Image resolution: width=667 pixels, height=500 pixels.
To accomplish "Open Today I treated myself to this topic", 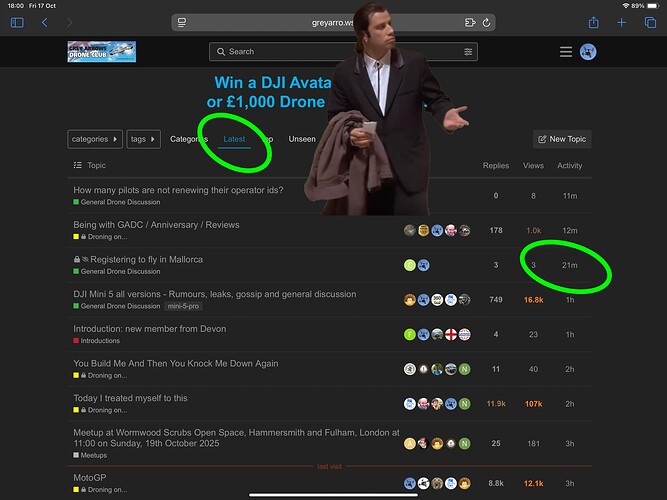I will click(130, 398).
